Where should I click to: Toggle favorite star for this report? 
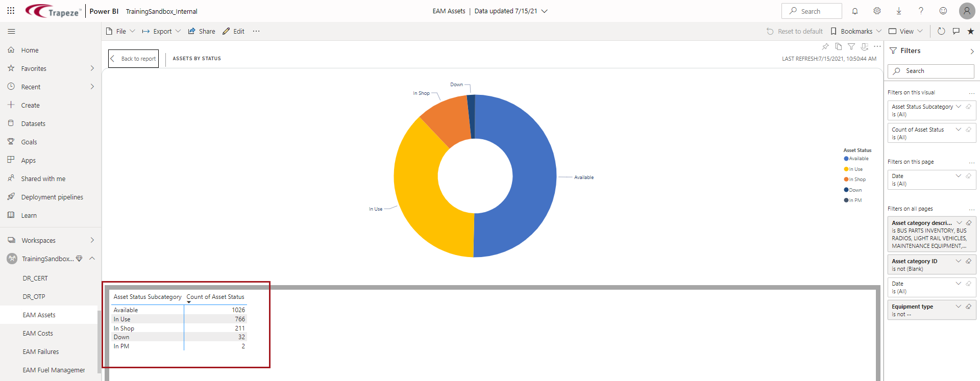coord(971,31)
